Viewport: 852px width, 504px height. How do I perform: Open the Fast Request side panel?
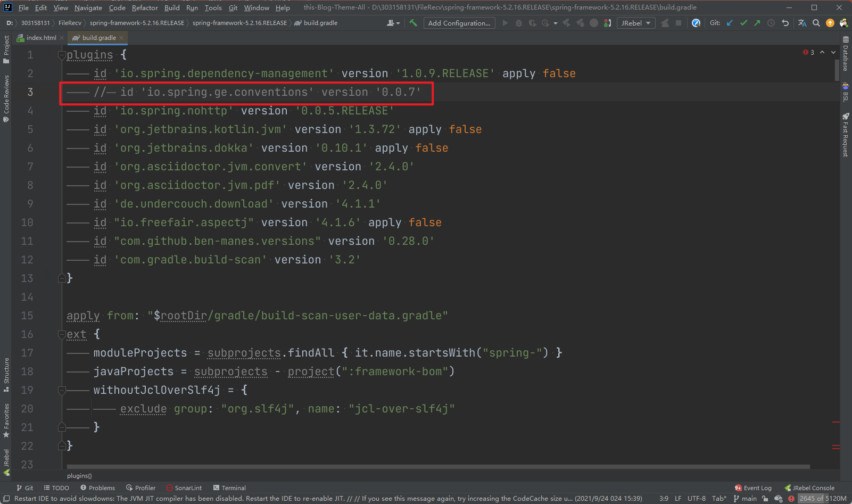(x=846, y=135)
